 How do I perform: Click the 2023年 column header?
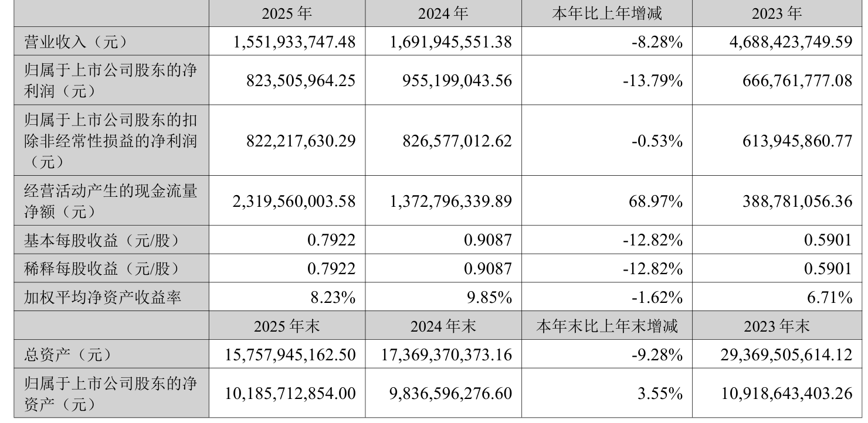pos(779,13)
